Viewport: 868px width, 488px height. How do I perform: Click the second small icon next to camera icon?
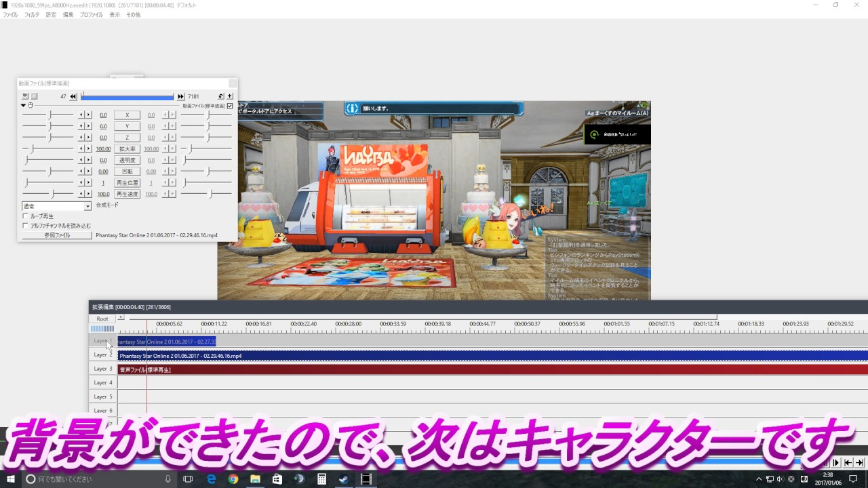coord(35,96)
